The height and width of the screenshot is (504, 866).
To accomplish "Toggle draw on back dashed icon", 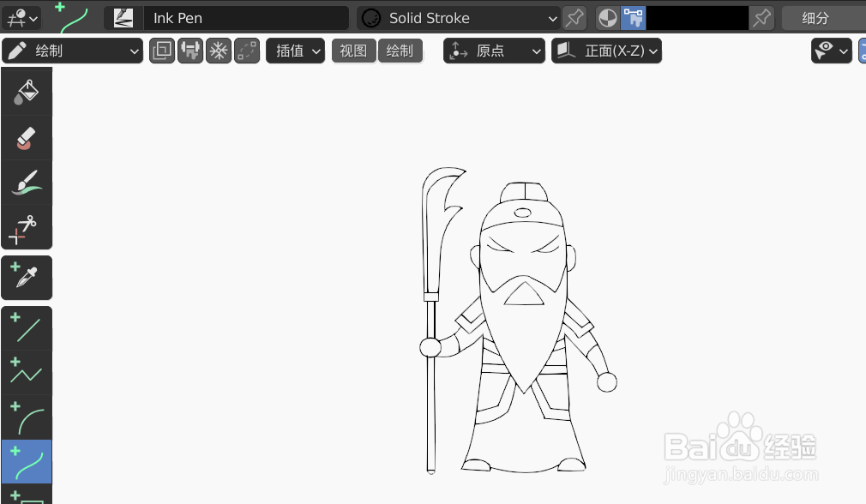I will 247,51.
